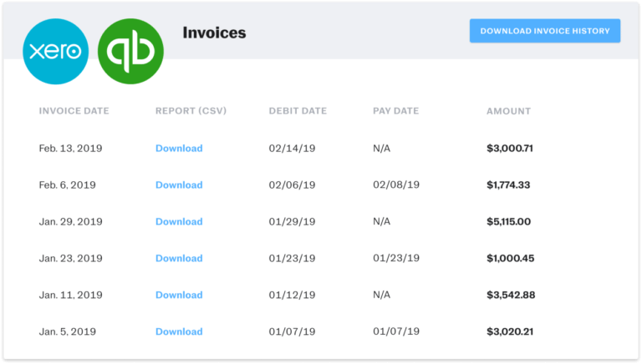Click the Pay Date column header

[x=395, y=111]
